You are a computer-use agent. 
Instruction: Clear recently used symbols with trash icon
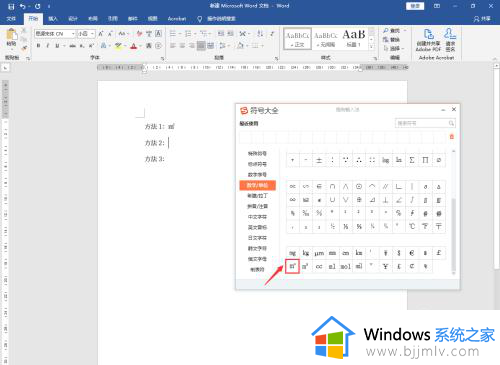point(452,137)
